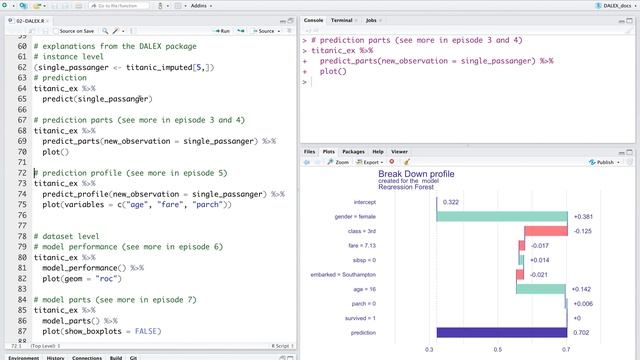Focus the Go to file/function field

click(118, 6)
